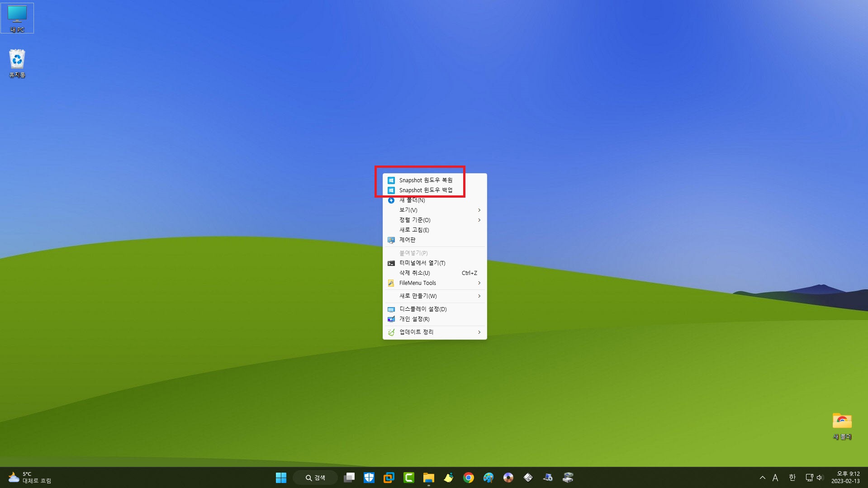Viewport: 868px width, 488px height.
Task: Open the VMware taskbar icon
Action: pos(389,478)
